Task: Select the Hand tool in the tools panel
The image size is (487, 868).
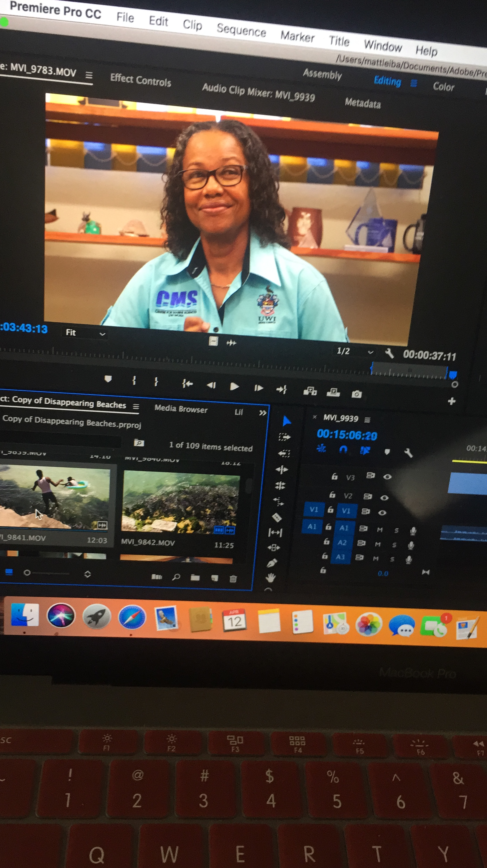Action: [270, 578]
